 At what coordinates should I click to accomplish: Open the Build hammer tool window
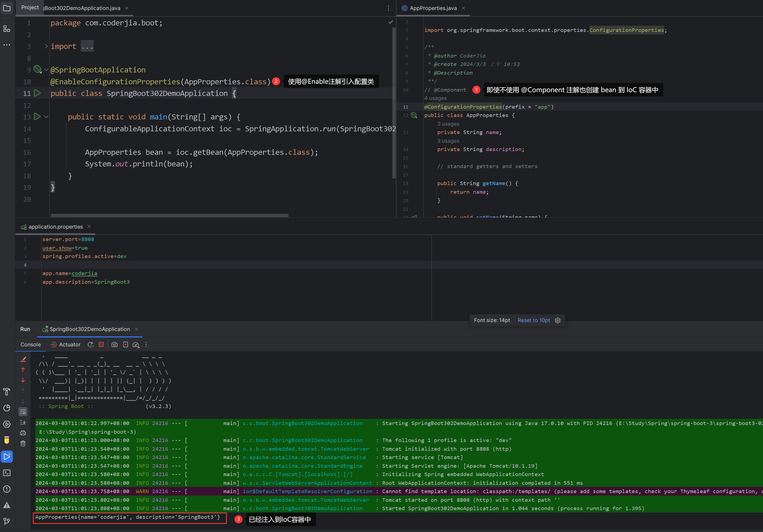point(7,392)
